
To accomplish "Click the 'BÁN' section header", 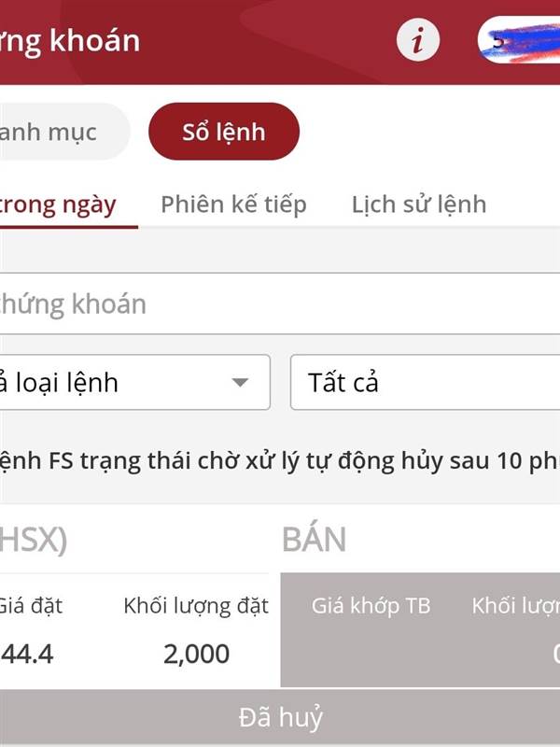I will pyautogui.click(x=314, y=540).
